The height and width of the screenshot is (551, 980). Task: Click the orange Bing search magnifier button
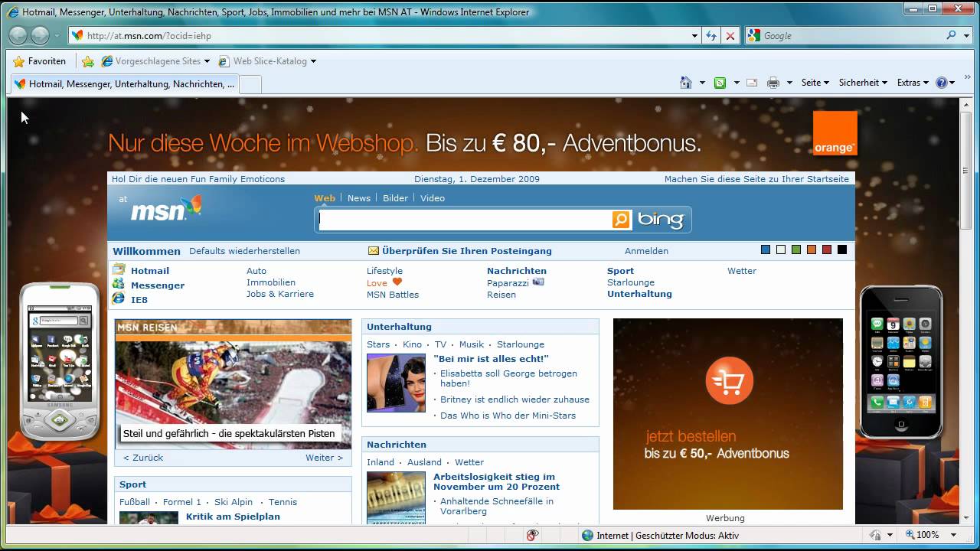point(621,220)
